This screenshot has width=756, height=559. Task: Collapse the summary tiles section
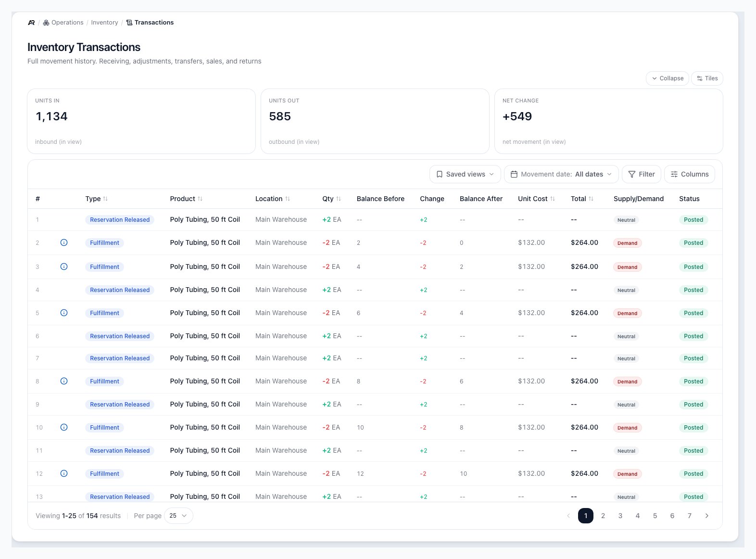(x=668, y=78)
